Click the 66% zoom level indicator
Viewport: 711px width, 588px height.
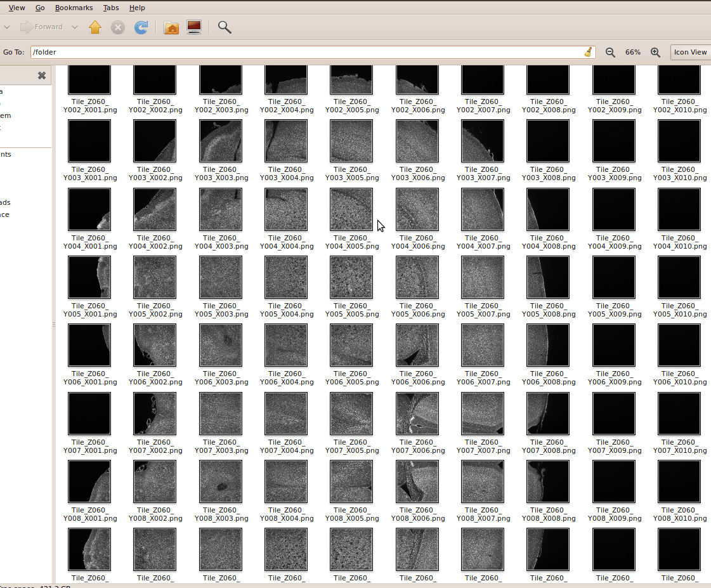tap(632, 53)
